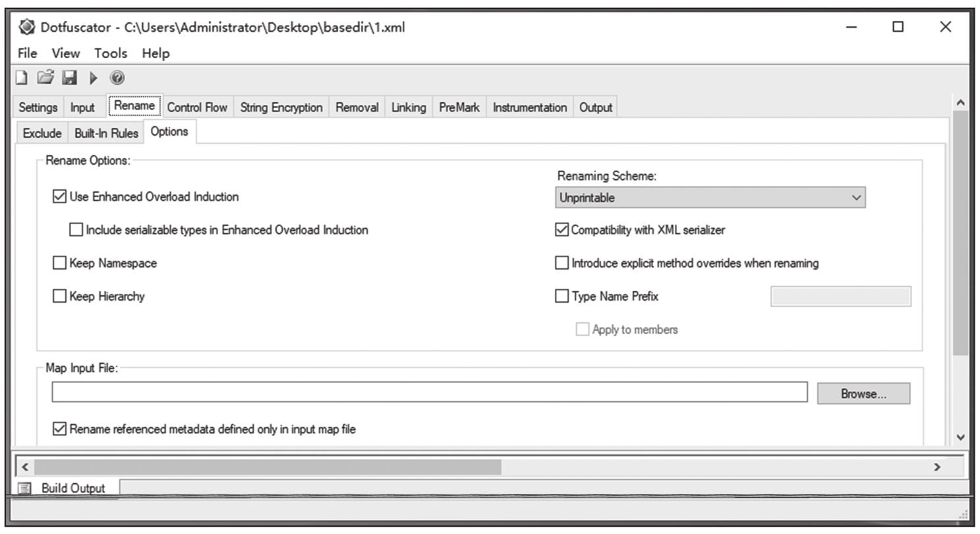This screenshot has width=980, height=534.
Task: Click the vertical scrollbar down arrow
Action: click(x=960, y=437)
